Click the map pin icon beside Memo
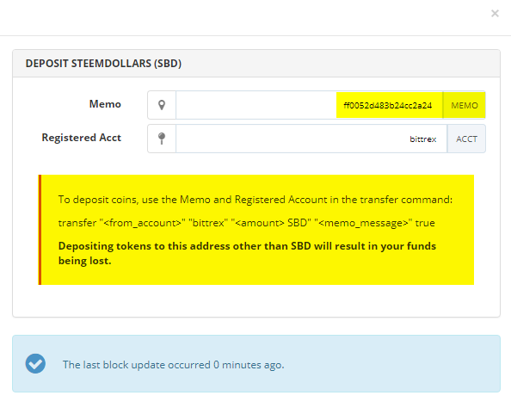 tap(162, 105)
